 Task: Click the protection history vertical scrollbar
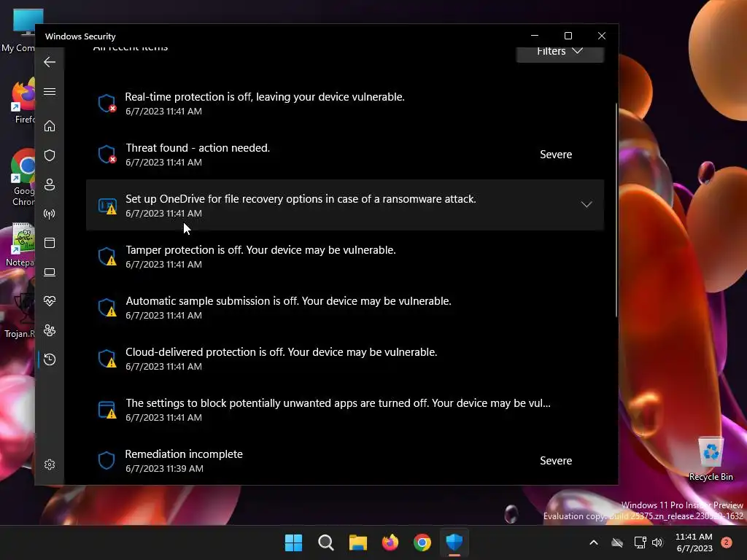[x=616, y=209]
